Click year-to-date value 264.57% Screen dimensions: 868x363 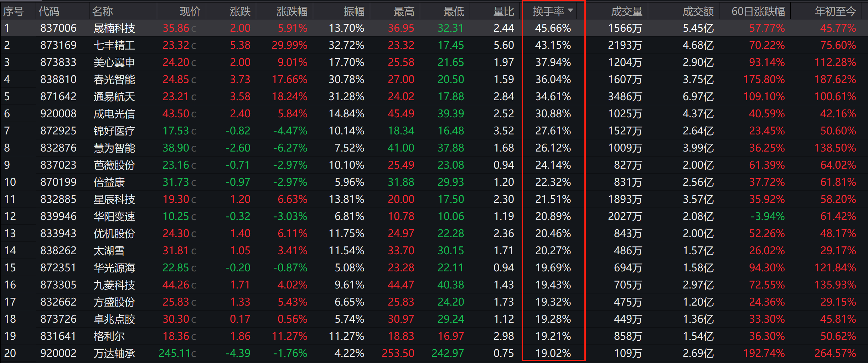tap(835, 353)
